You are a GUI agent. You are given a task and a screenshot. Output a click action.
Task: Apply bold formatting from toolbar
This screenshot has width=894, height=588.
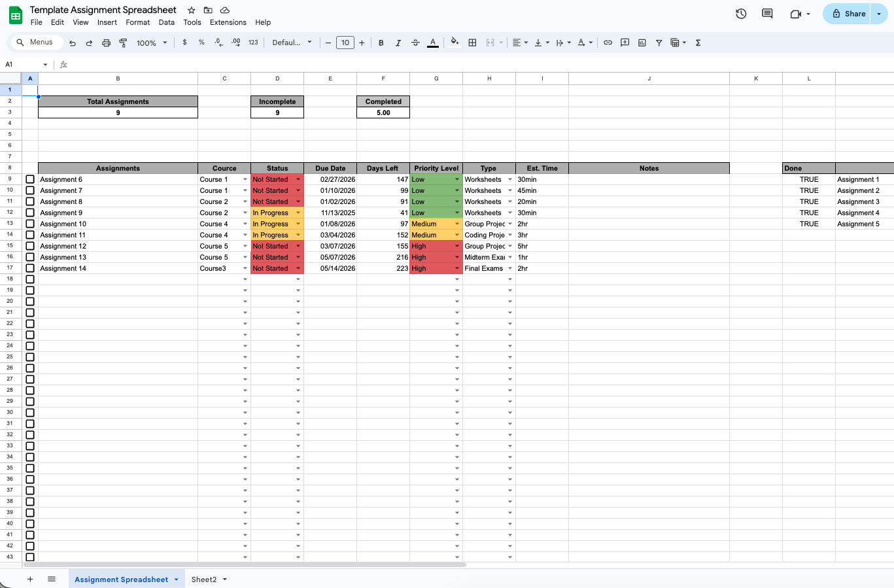click(381, 42)
